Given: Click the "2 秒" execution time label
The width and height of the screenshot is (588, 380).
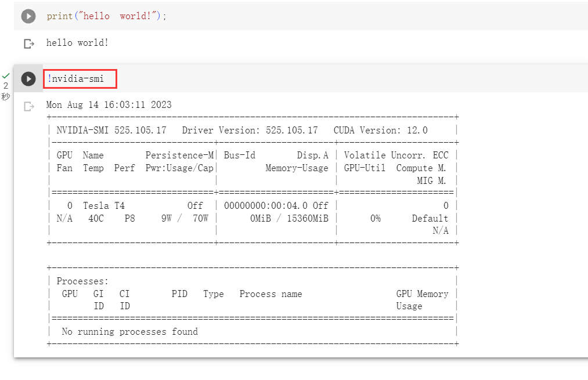Looking at the screenshot, I should [x=6, y=91].
